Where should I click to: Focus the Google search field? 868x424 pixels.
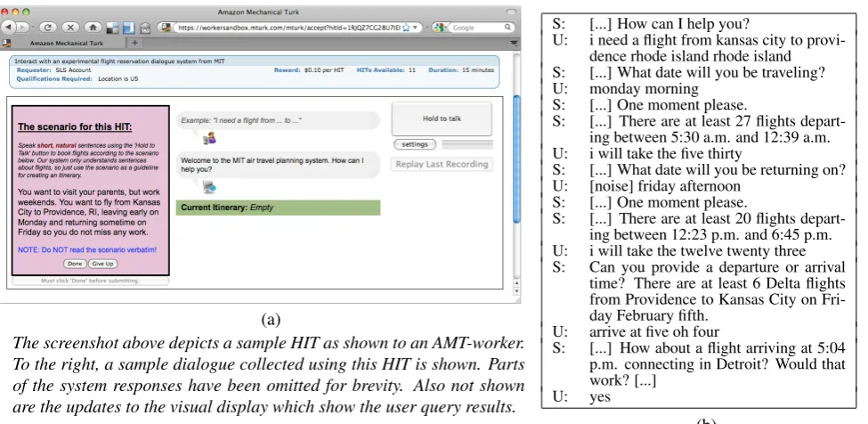[477, 27]
